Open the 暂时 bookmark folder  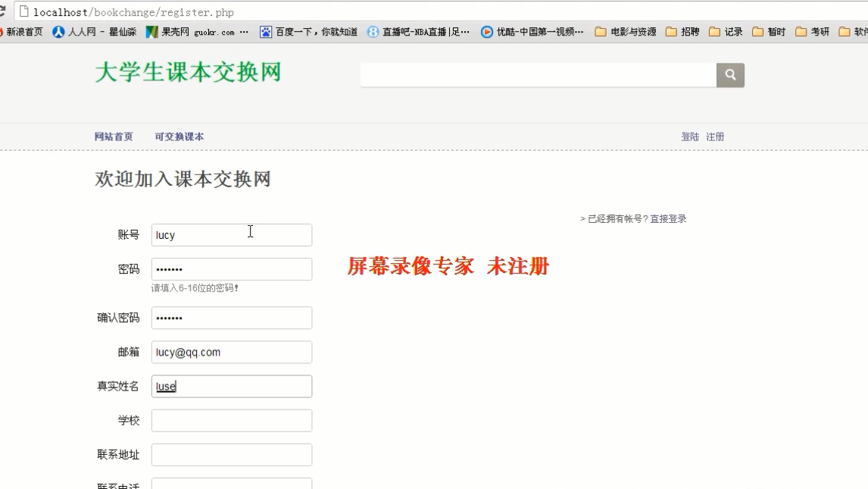(x=769, y=32)
